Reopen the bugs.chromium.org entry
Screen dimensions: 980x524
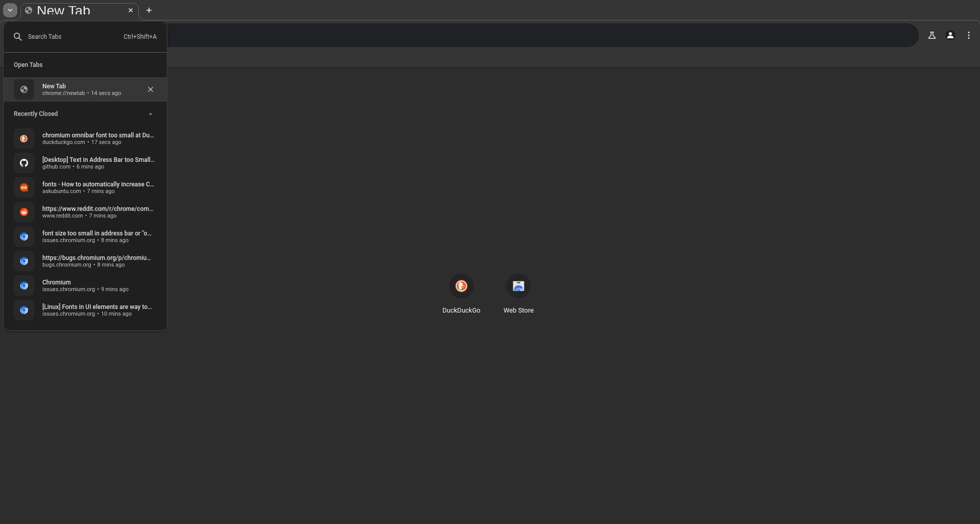click(x=85, y=261)
